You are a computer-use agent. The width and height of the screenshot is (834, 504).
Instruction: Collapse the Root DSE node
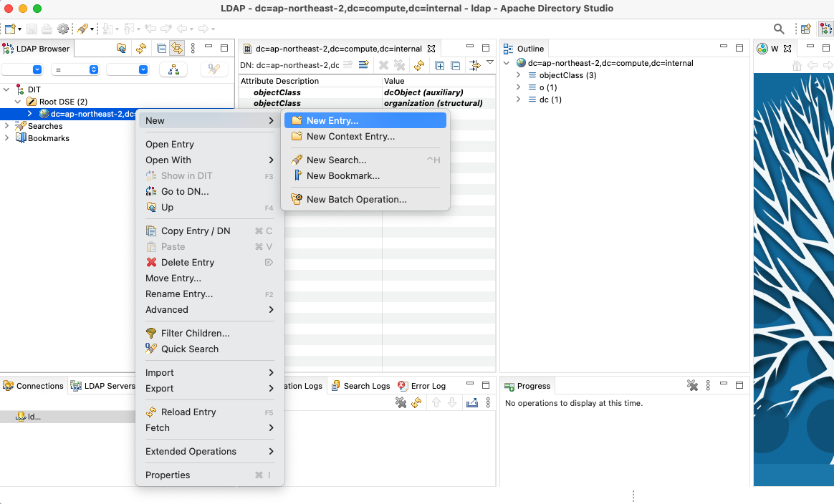(18, 102)
